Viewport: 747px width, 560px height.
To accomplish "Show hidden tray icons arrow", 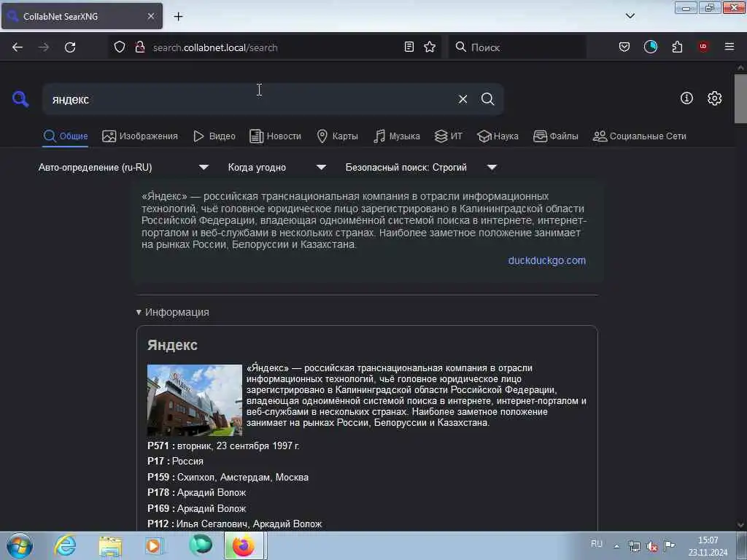I will [x=616, y=546].
